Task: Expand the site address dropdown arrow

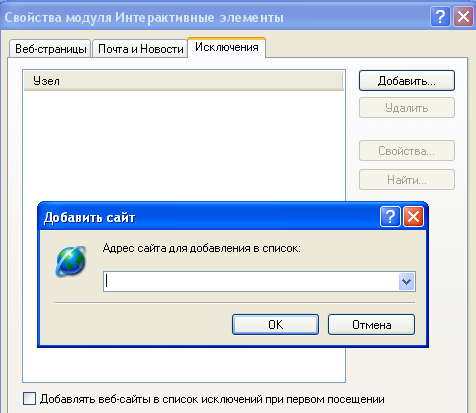Action: click(x=406, y=282)
